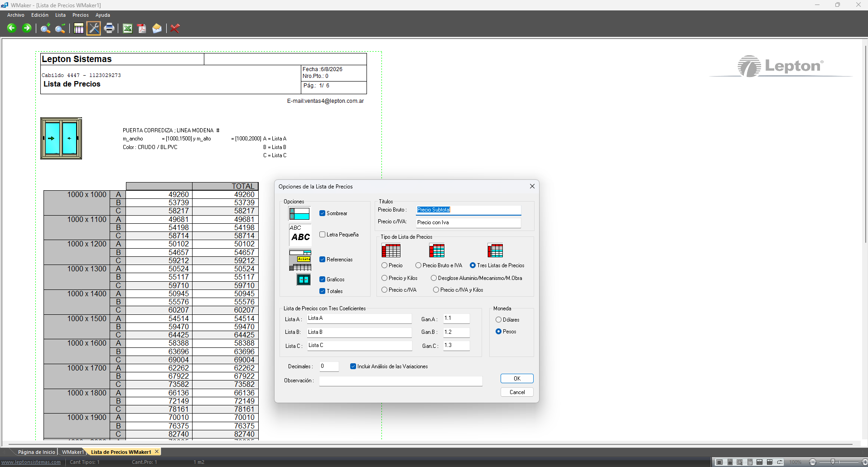Click the zoom in magnifier with plus

[x=45, y=29]
